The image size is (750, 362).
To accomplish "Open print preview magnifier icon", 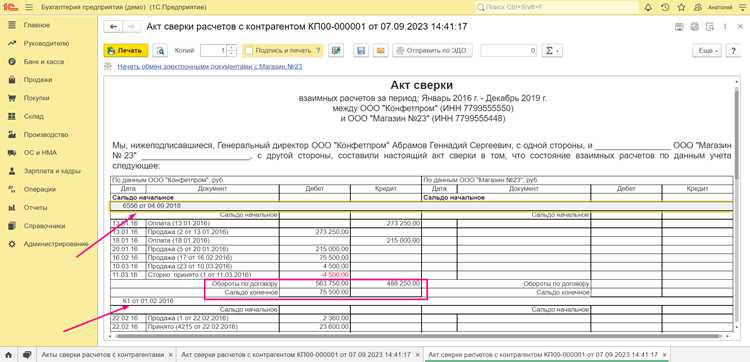I will [x=160, y=51].
